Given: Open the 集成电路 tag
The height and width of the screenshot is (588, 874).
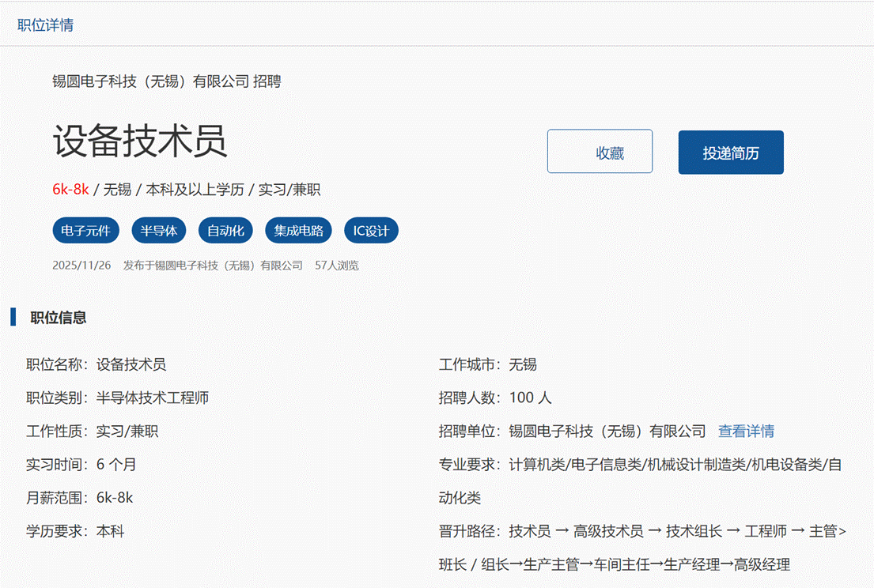Looking at the screenshot, I should pos(298,232).
